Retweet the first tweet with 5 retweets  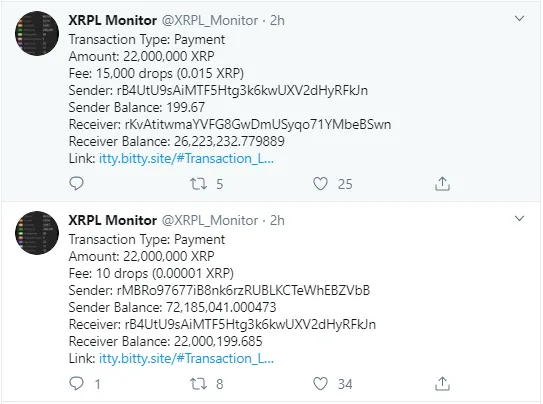pyautogui.click(x=198, y=184)
